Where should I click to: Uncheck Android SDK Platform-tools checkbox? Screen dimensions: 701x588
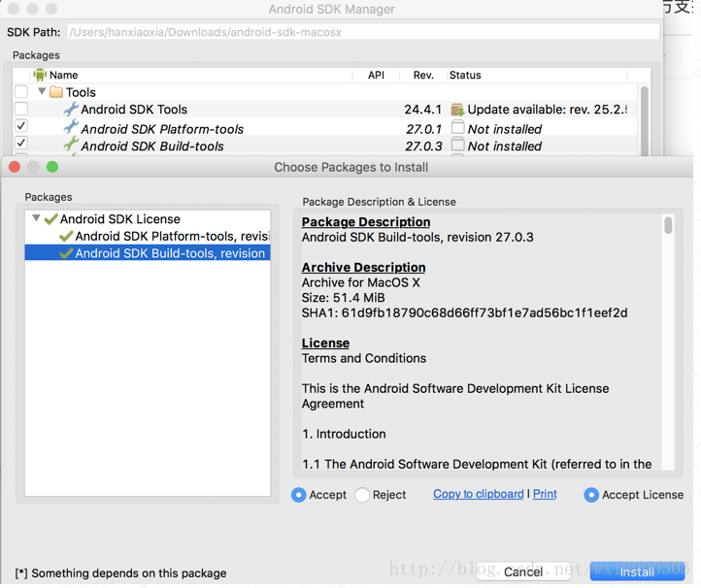[21, 125]
